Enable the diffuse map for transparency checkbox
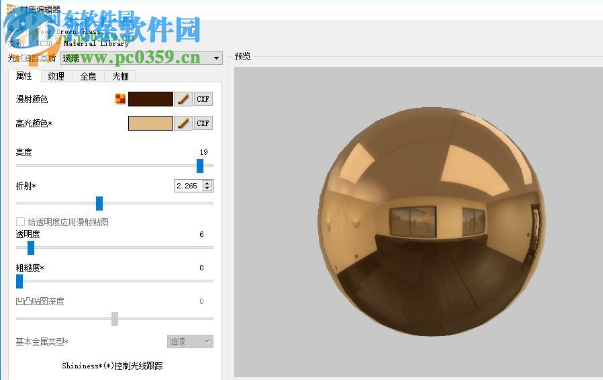 pyautogui.click(x=20, y=222)
